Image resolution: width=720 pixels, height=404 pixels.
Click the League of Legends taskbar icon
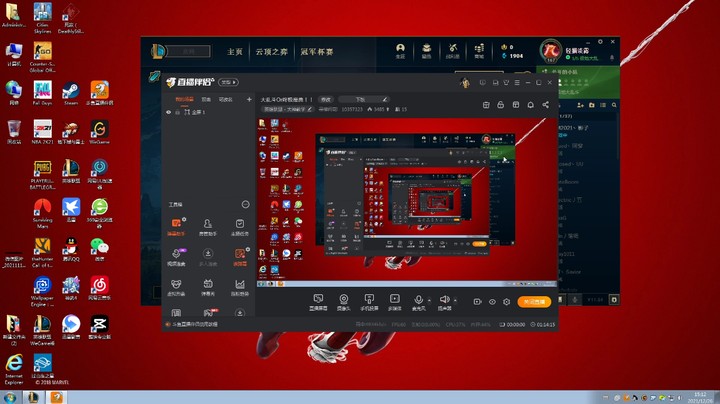[x=34, y=397]
